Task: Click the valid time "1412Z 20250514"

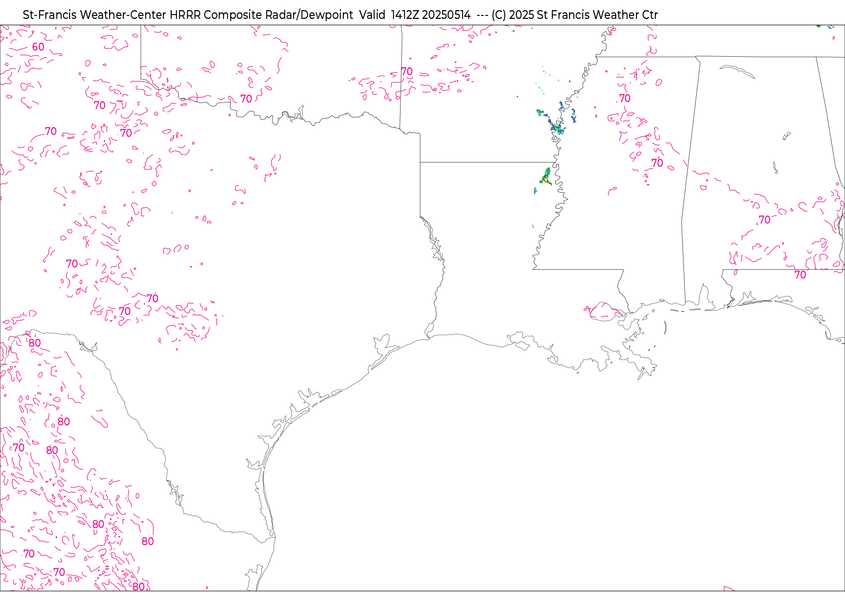Action: click(431, 15)
